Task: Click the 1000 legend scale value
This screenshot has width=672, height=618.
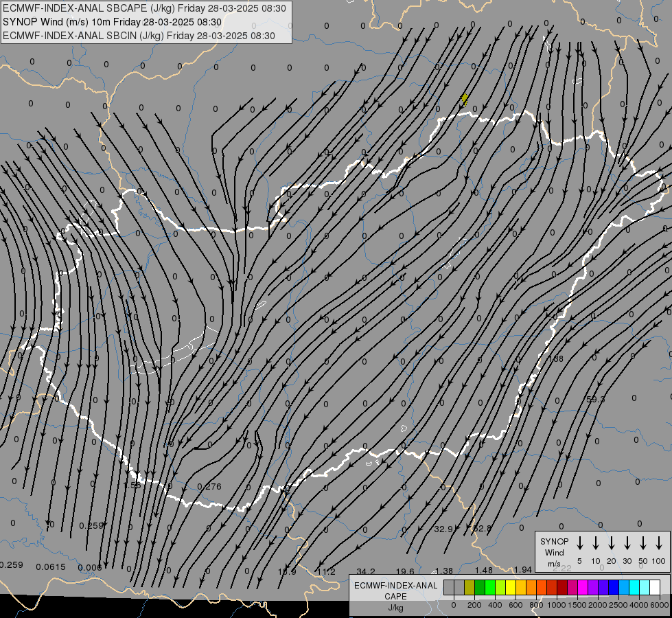Action: coord(556,605)
